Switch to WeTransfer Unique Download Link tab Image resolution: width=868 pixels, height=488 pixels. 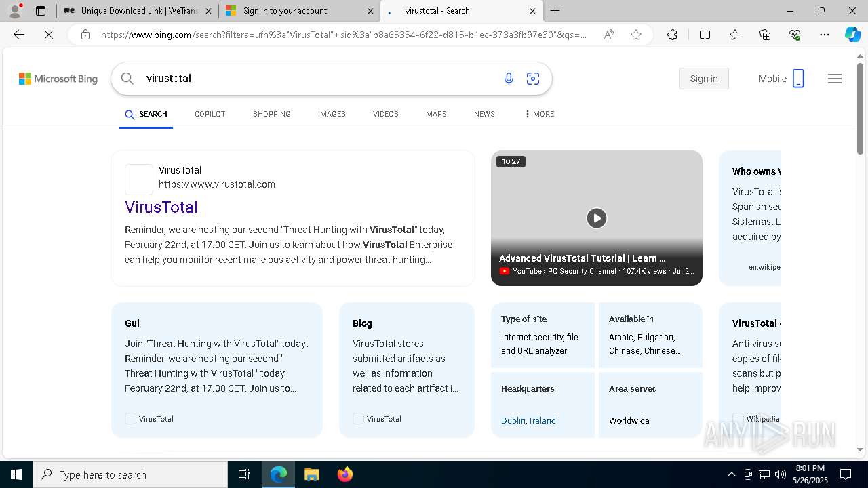point(138,11)
